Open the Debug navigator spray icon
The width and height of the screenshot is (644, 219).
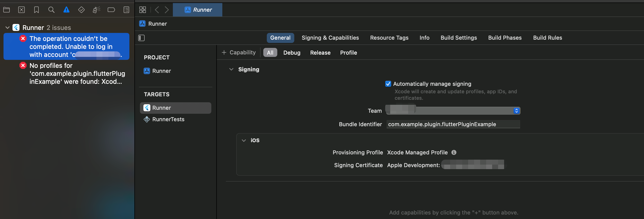[96, 10]
